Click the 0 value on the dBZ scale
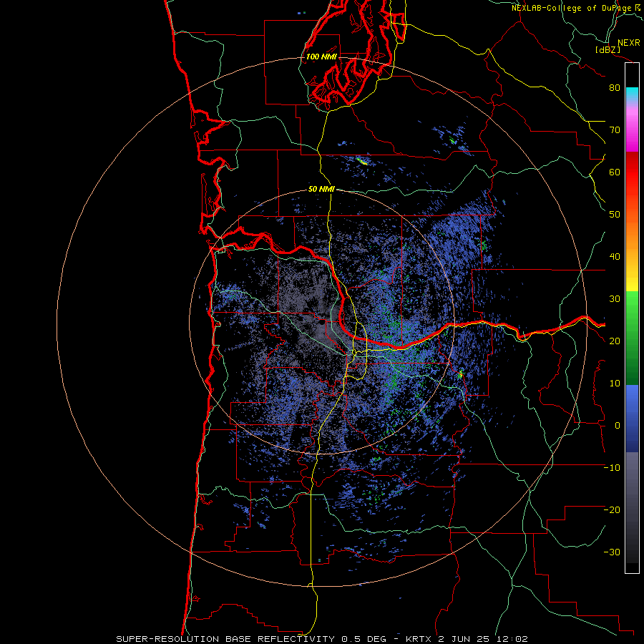This screenshot has width=644, height=644. point(618,426)
